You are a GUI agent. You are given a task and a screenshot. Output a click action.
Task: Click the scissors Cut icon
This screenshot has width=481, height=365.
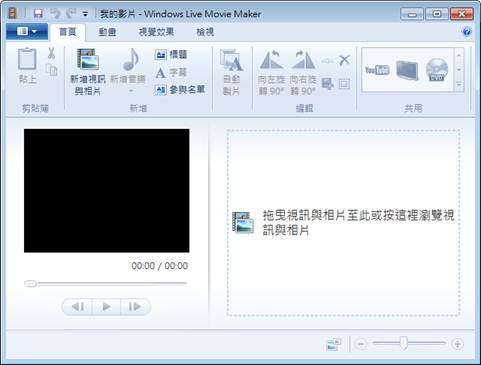coord(51,53)
